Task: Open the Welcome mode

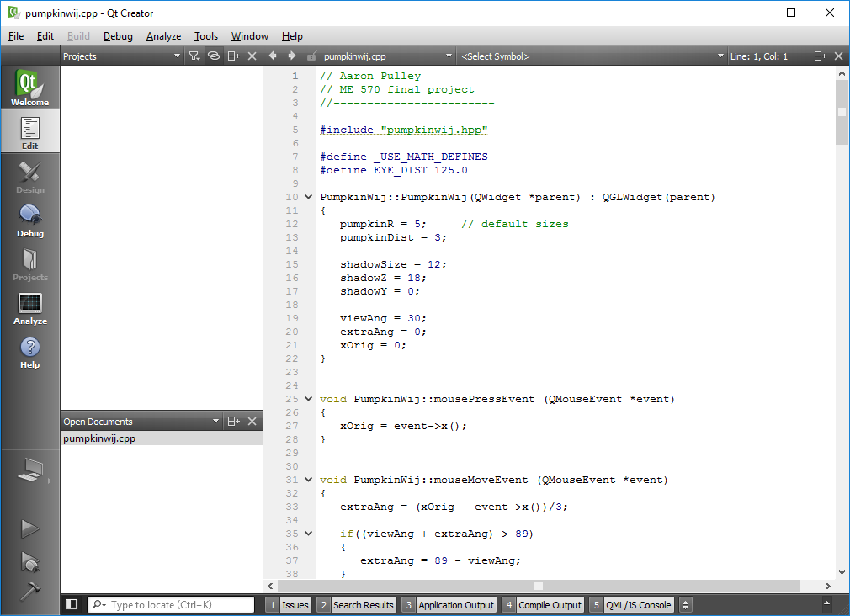Action: [29, 88]
